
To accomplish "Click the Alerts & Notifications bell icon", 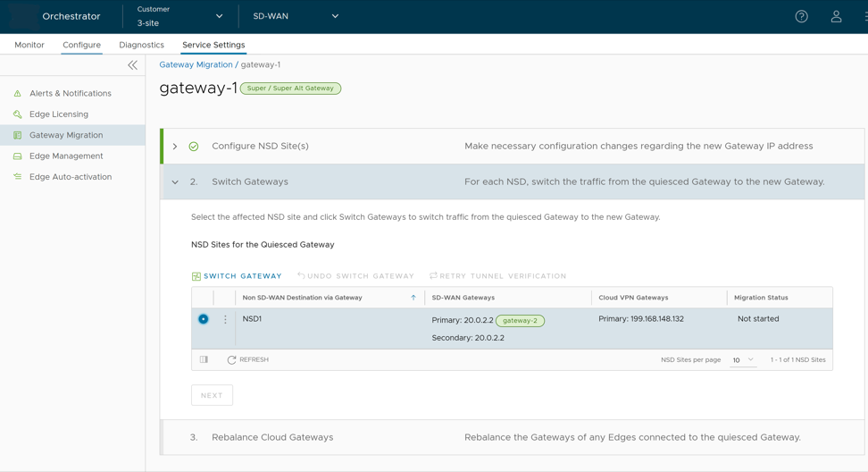I will click(17, 93).
